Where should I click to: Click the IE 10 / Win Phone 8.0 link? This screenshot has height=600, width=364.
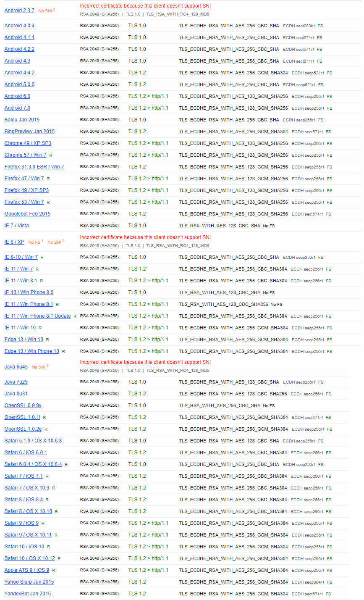(29, 292)
